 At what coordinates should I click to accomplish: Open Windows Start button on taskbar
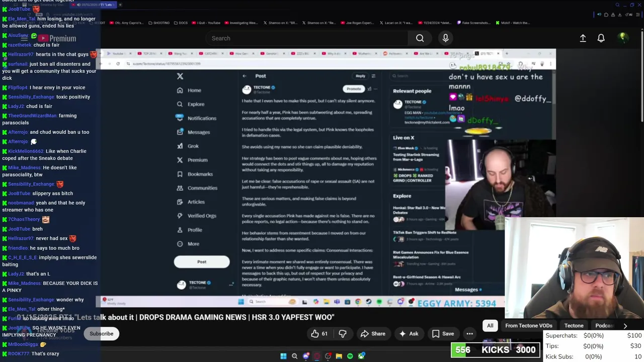[x=283, y=356]
